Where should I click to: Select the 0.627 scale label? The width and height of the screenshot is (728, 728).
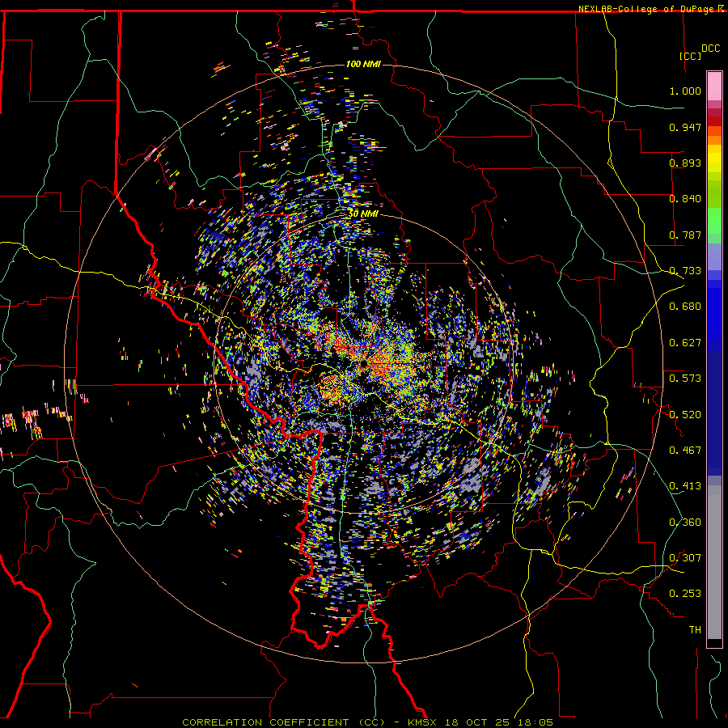pos(685,343)
